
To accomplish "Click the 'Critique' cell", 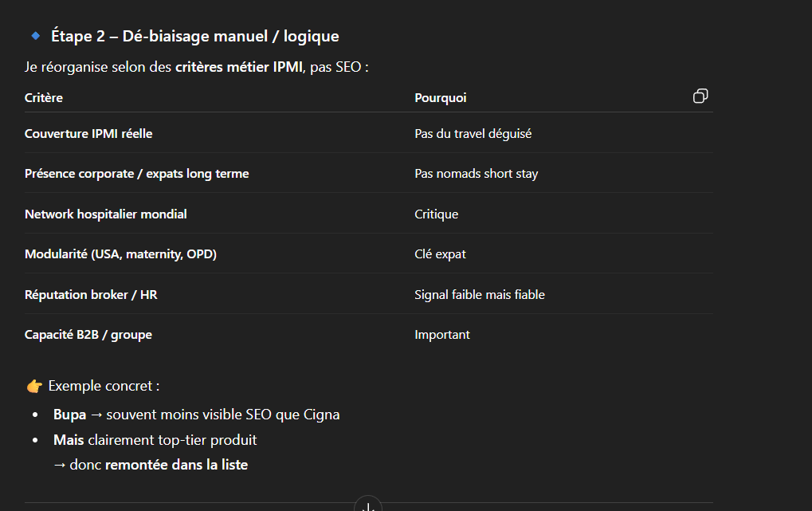I will coord(436,214).
